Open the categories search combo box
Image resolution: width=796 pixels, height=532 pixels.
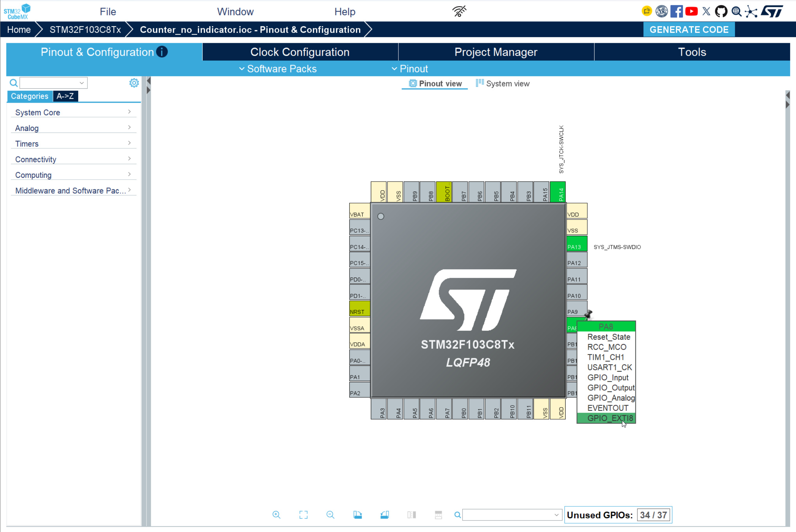coord(53,83)
